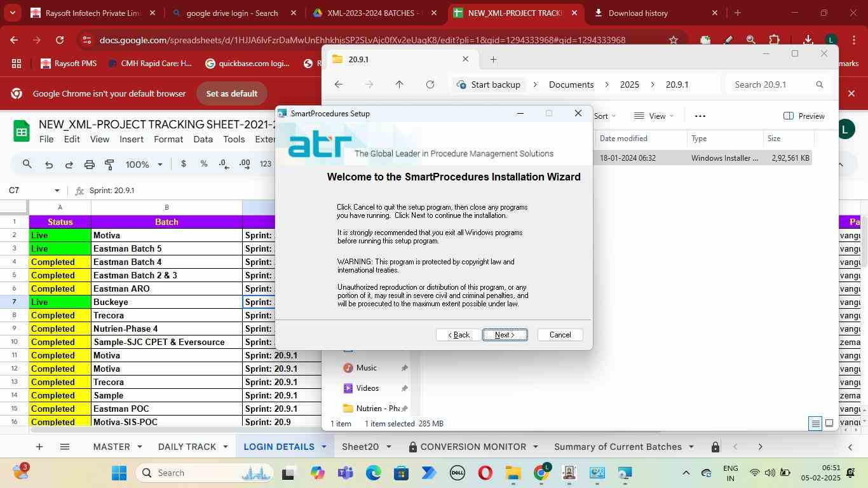
Task: Click Set as default browser button
Action: coord(232,93)
